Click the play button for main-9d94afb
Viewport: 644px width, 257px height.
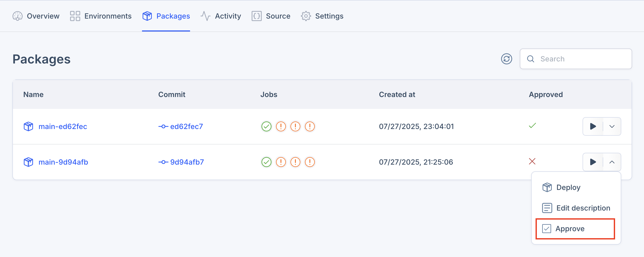tap(593, 162)
